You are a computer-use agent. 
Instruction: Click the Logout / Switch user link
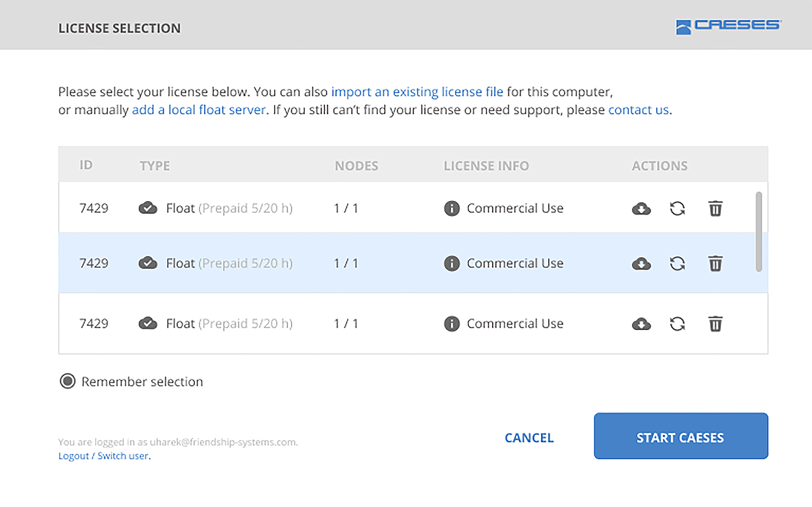[104, 456]
